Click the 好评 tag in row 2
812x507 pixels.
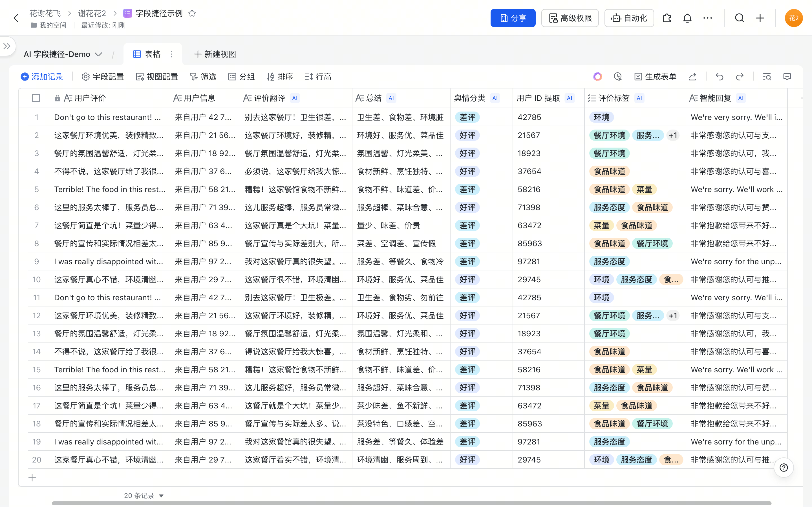coord(467,135)
